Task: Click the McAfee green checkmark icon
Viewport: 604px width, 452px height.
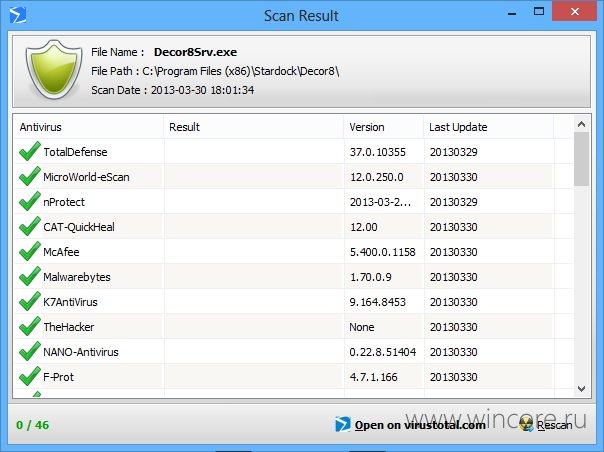Action: (30, 251)
